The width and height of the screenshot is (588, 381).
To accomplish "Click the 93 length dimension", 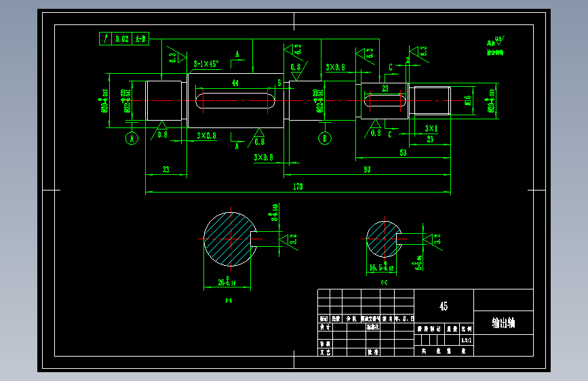I will point(367,169).
